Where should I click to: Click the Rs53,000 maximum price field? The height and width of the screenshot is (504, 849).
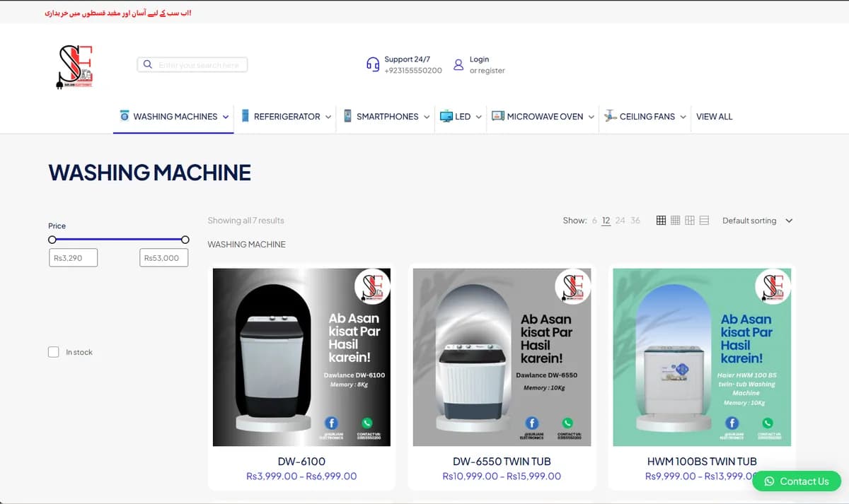click(x=164, y=258)
